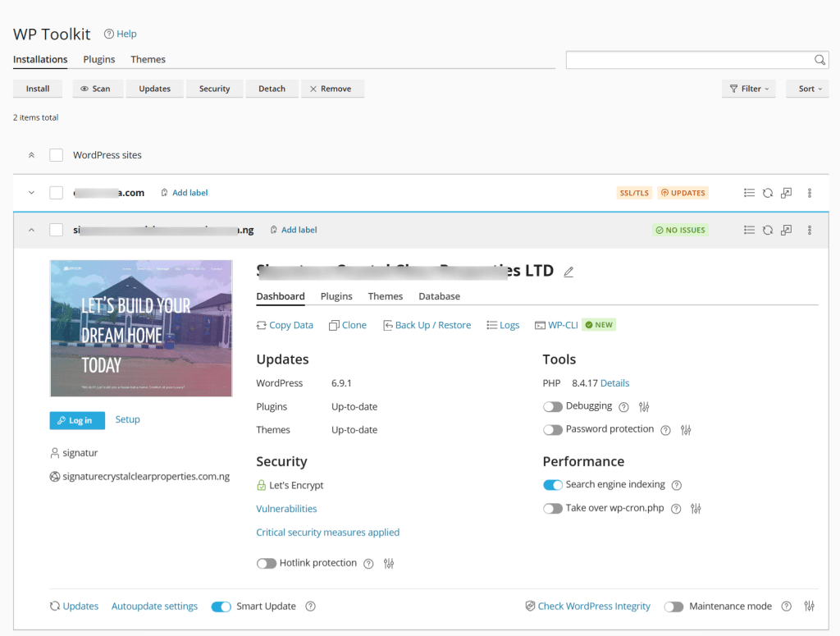The width and height of the screenshot is (840, 636).
Task: Expand the .com site row chevron
Action: pyautogui.click(x=31, y=193)
